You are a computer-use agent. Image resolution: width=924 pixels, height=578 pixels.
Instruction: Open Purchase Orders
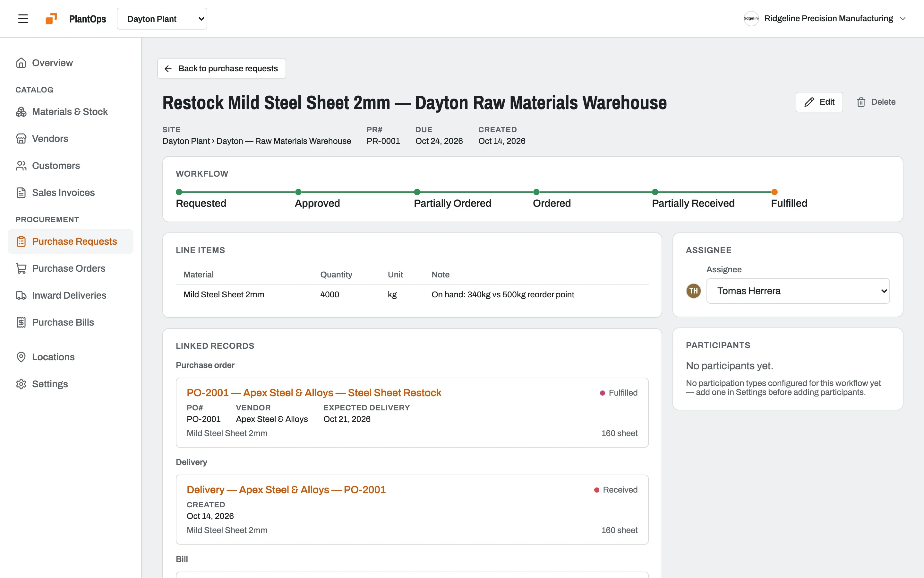coord(71,268)
